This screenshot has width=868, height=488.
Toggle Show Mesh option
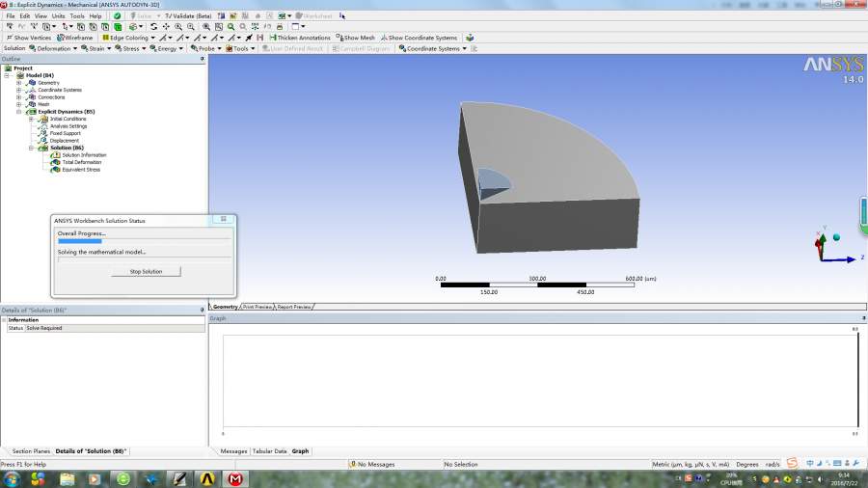click(356, 38)
